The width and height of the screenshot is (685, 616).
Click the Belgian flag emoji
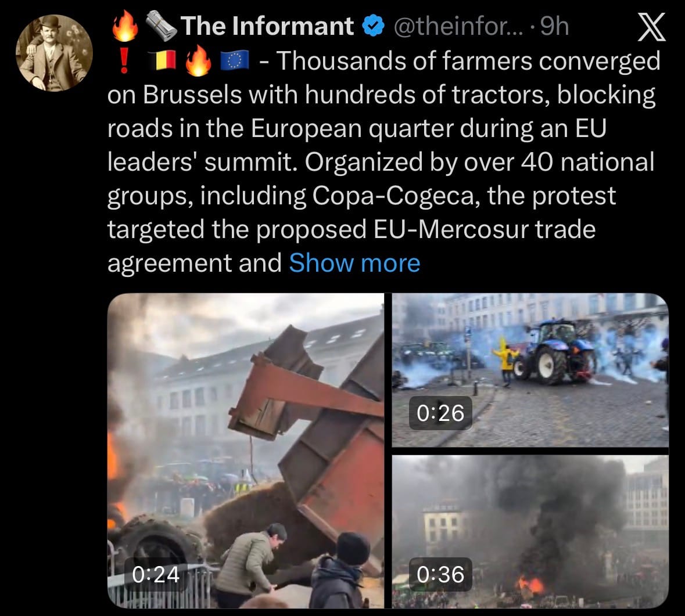(x=162, y=60)
